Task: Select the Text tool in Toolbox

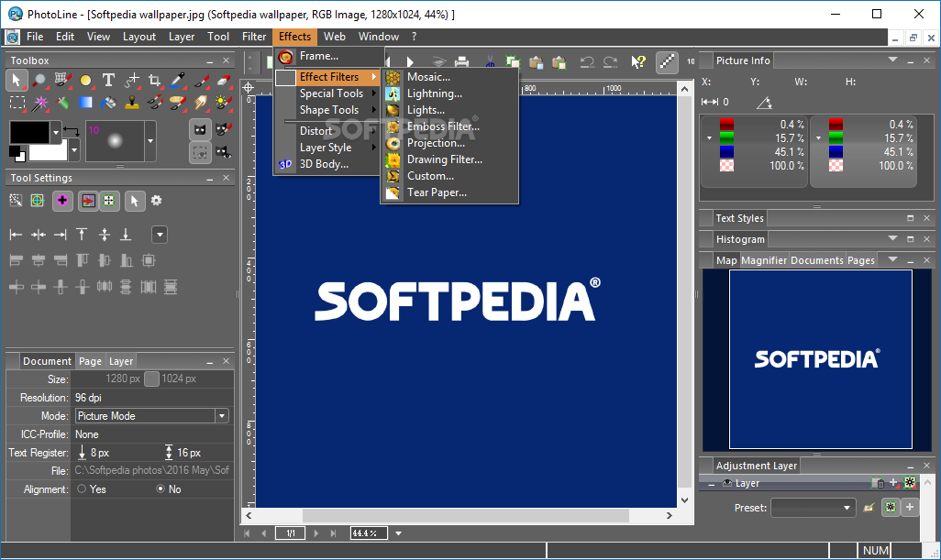Action: 108,80
